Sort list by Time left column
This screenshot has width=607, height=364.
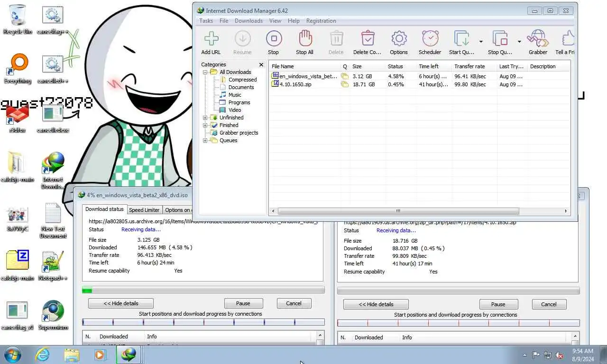tap(433, 66)
